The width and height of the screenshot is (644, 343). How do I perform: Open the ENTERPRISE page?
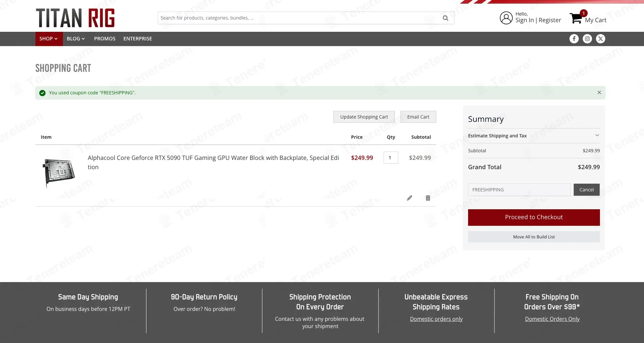click(138, 39)
